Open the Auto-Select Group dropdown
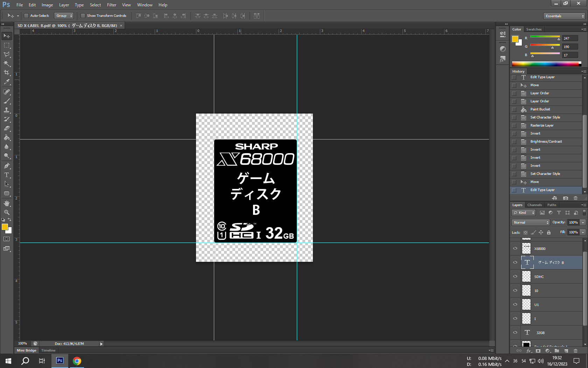 pyautogui.click(x=64, y=16)
